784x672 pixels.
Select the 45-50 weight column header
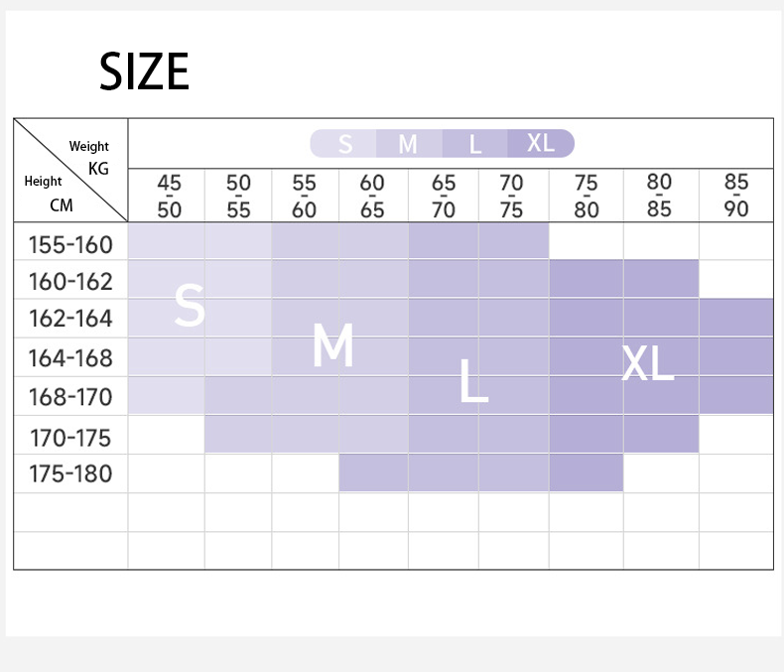[x=169, y=196]
